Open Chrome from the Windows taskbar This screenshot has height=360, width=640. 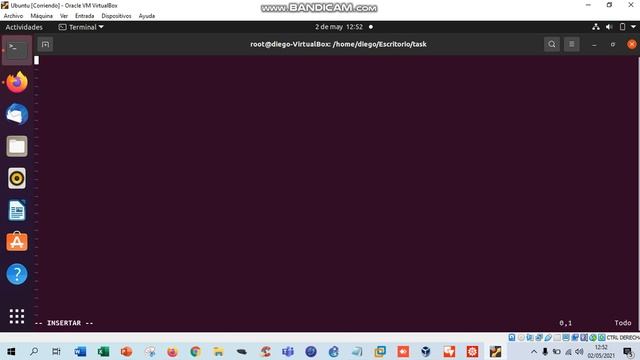click(196, 351)
